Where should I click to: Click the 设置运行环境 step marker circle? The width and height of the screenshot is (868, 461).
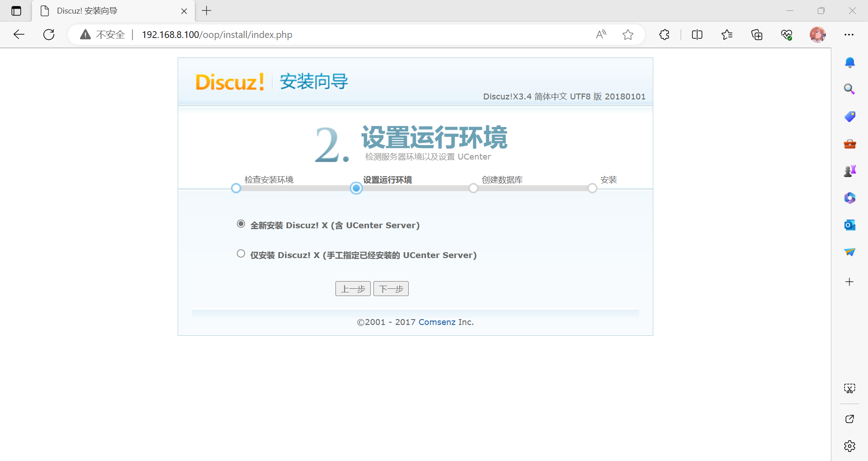coord(356,188)
